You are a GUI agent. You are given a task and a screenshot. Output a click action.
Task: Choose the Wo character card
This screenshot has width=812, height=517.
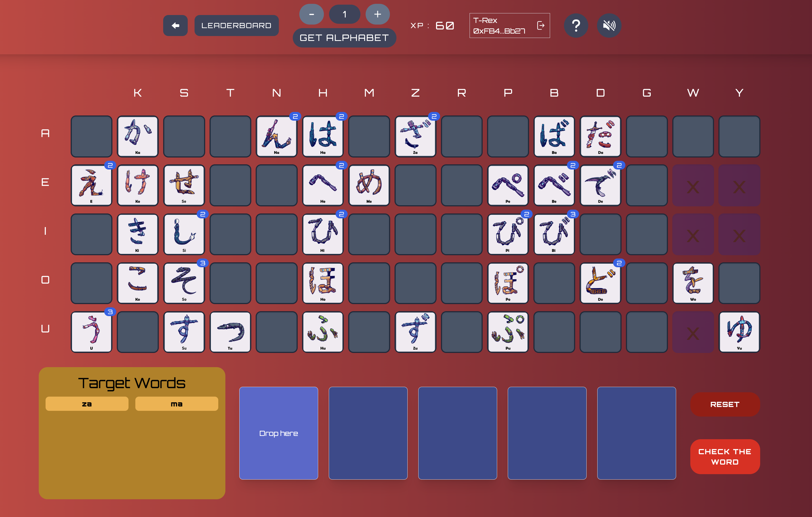[692, 283]
